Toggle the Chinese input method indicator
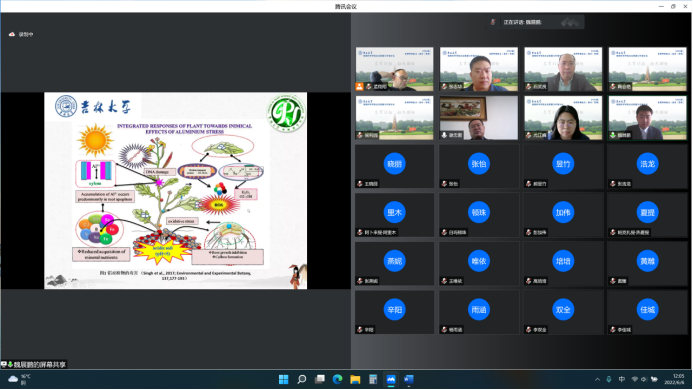Screen dimensions: 693x390 point(622,379)
